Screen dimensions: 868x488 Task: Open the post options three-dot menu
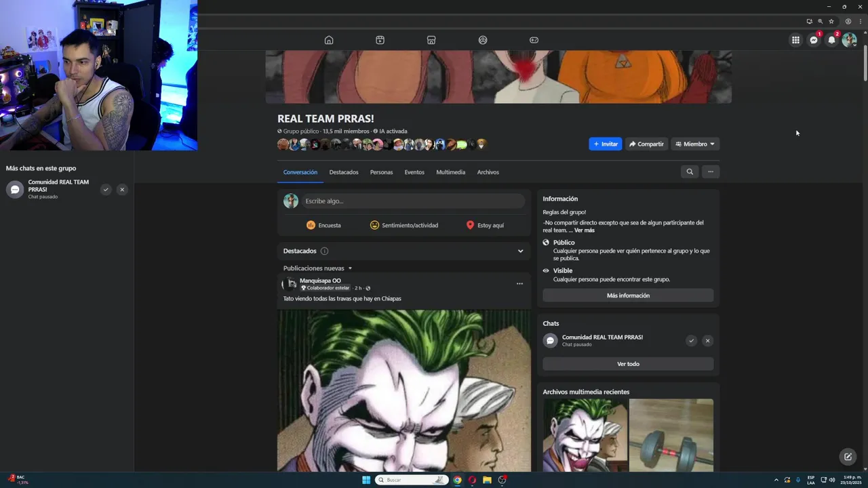pos(519,284)
